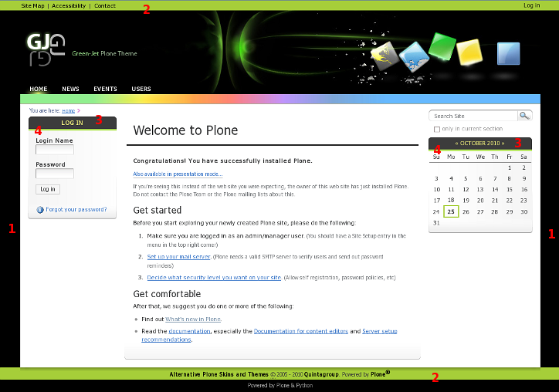Screen dimensions: 559x392
Task: Click day 1 in the calendar
Action: point(510,168)
